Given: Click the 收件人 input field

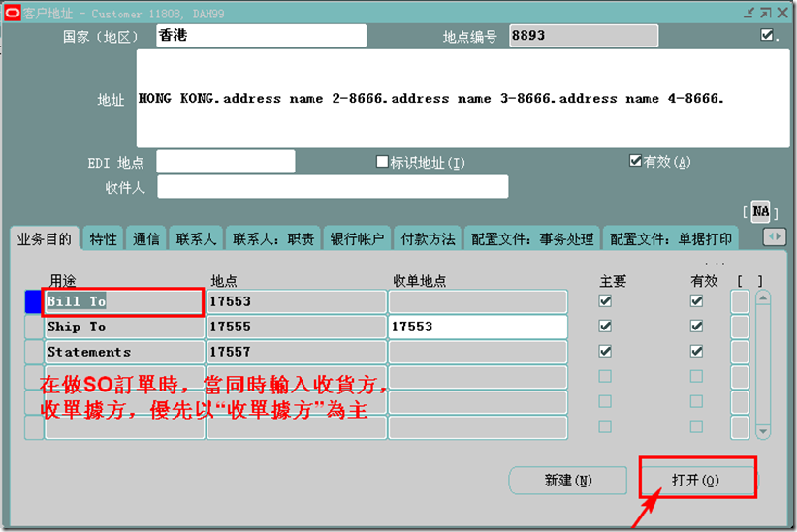Looking at the screenshot, I should tap(333, 186).
